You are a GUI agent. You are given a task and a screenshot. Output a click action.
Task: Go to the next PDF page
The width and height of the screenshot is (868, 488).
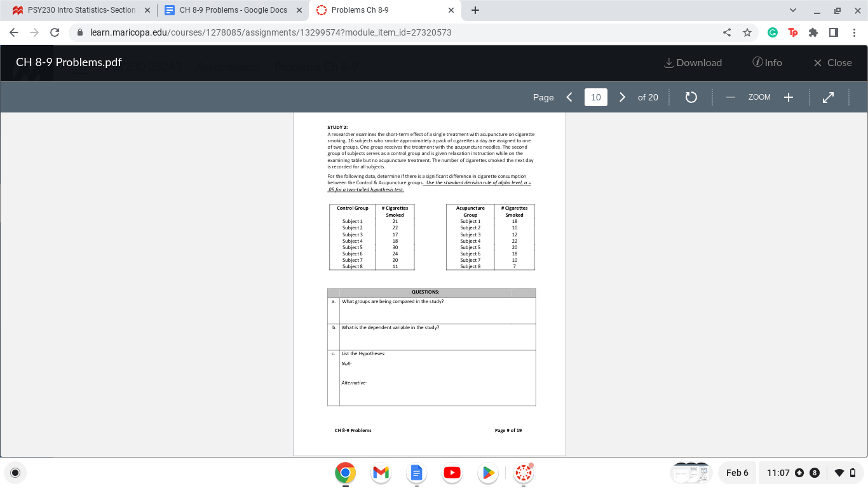click(623, 97)
